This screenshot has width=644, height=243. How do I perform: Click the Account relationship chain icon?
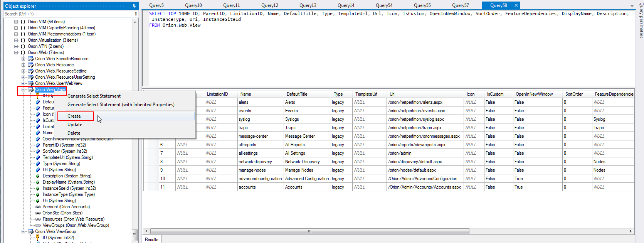[x=38, y=207]
